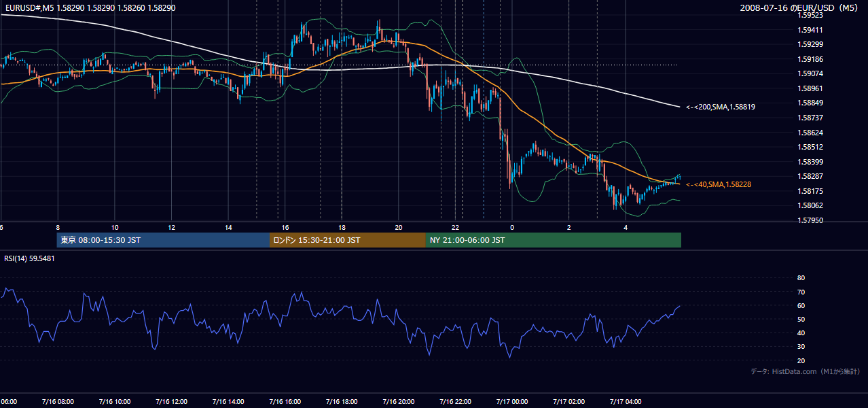Click price axis value 1.59523

coord(810,15)
